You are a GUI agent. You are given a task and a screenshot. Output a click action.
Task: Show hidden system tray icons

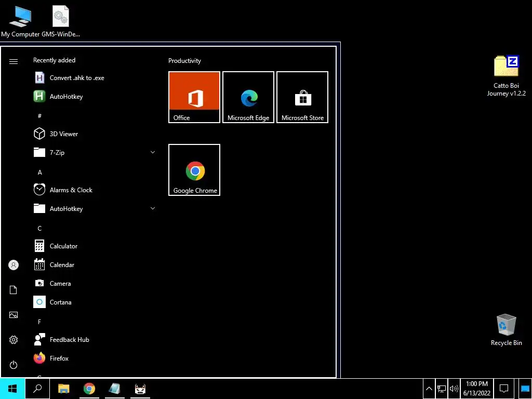point(429,389)
